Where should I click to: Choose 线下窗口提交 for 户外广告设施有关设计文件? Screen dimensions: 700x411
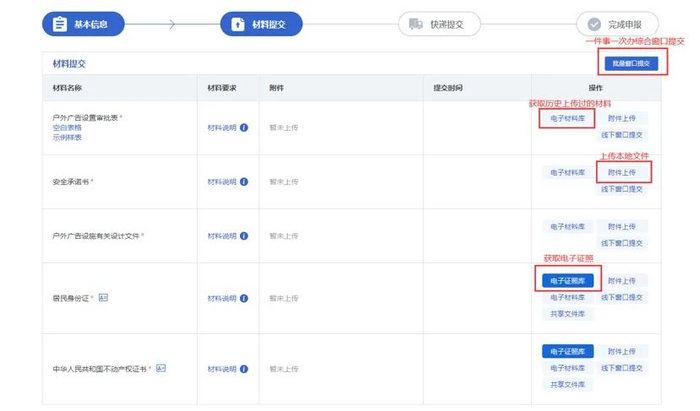click(622, 243)
